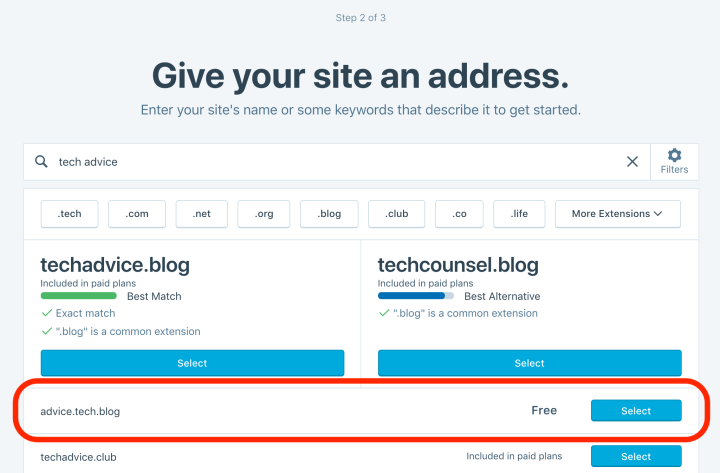Select the techadvice.club domain
This screenshot has height=473, width=720.
pos(636,457)
